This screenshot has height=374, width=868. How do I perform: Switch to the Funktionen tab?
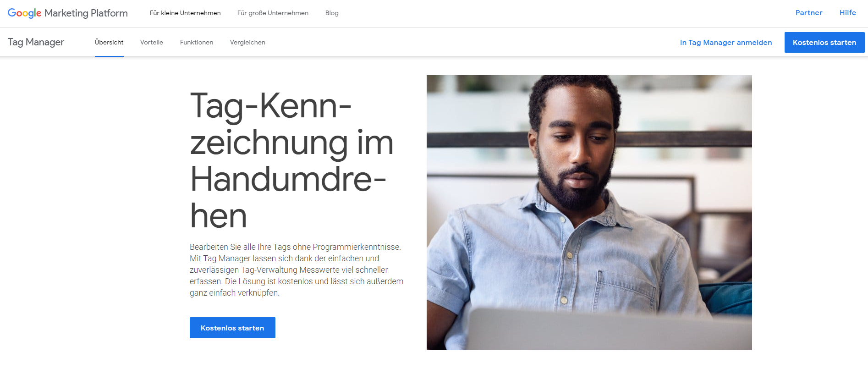197,42
